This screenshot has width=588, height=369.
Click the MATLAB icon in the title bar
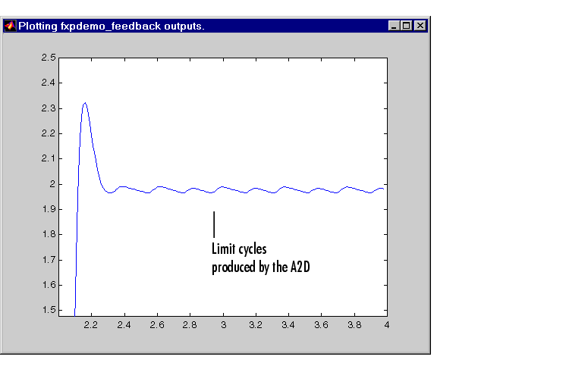[10, 26]
